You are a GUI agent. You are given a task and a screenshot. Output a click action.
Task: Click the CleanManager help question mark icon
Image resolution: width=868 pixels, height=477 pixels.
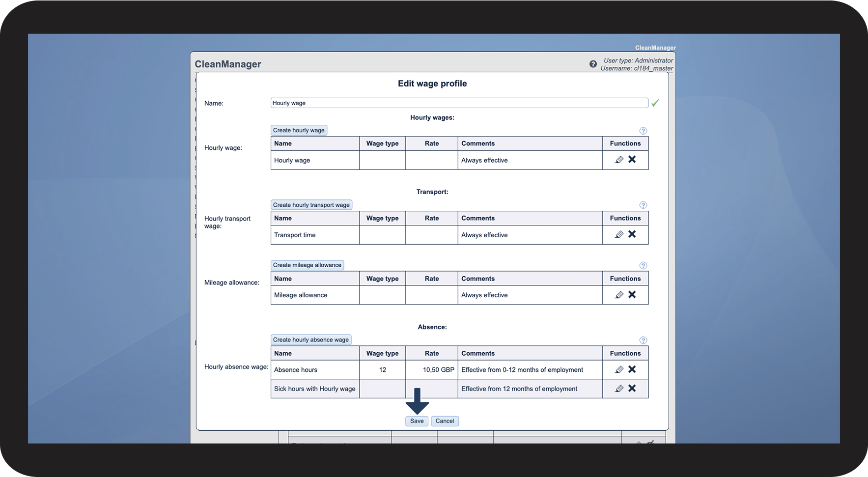[x=593, y=64]
